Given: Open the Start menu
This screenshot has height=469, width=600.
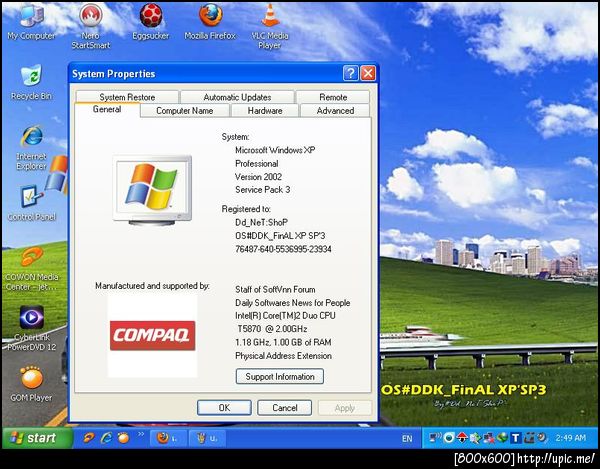Looking at the screenshot, I should click(x=37, y=438).
